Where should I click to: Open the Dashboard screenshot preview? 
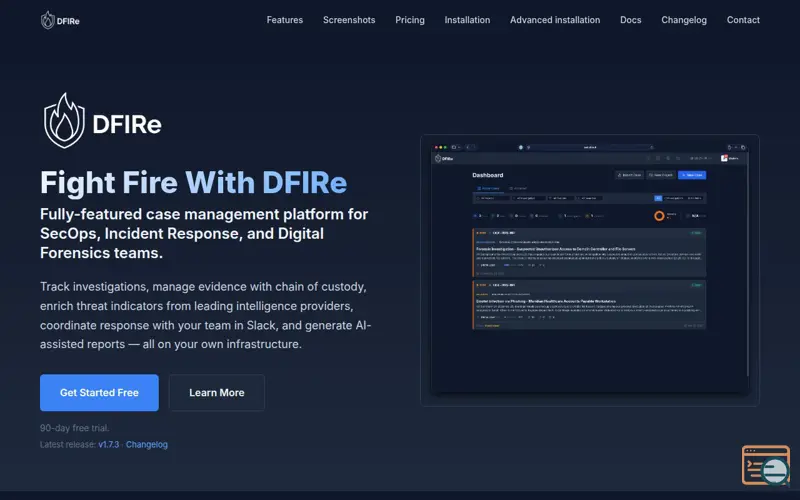coord(590,270)
